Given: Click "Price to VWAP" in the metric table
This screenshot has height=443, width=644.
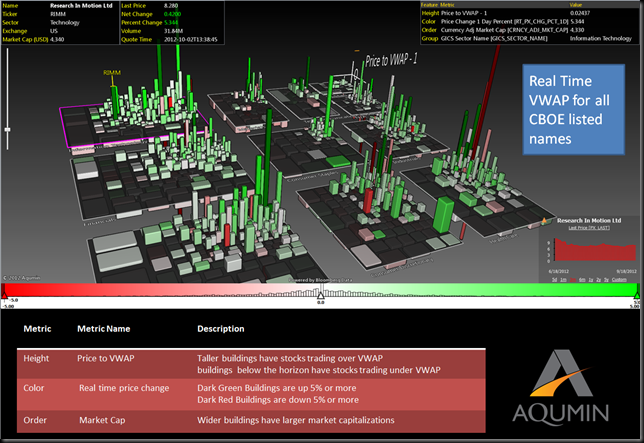Looking at the screenshot, I should point(106,358).
